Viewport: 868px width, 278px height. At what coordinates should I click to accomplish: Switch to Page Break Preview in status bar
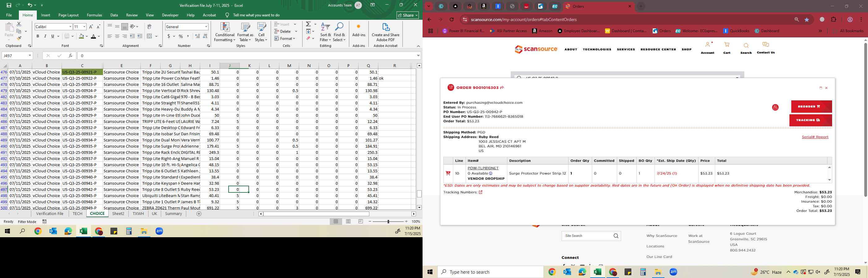pos(361,221)
